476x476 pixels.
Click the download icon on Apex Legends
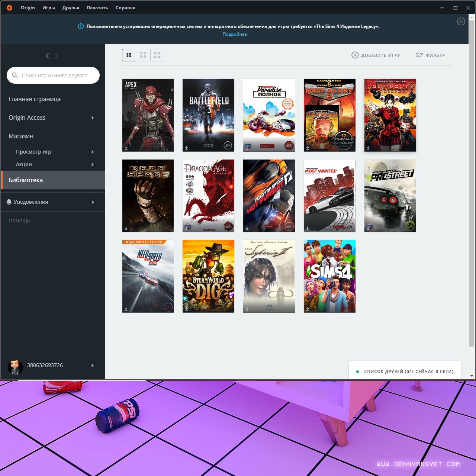click(126, 148)
